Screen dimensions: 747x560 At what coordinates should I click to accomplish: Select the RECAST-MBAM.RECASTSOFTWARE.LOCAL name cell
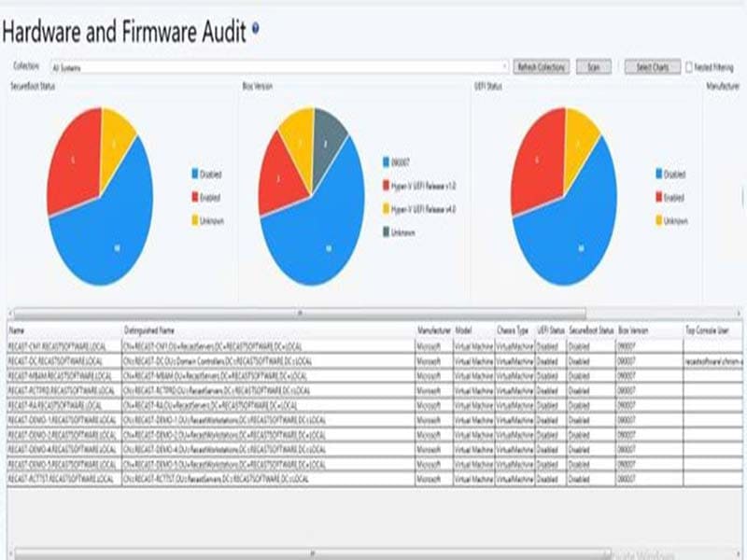click(64, 376)
